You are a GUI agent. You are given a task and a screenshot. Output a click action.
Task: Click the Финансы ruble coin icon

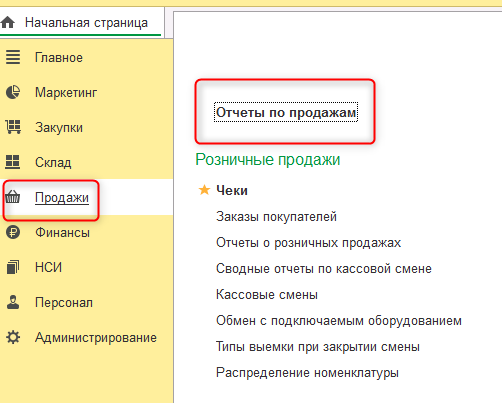tap(13, 232)
